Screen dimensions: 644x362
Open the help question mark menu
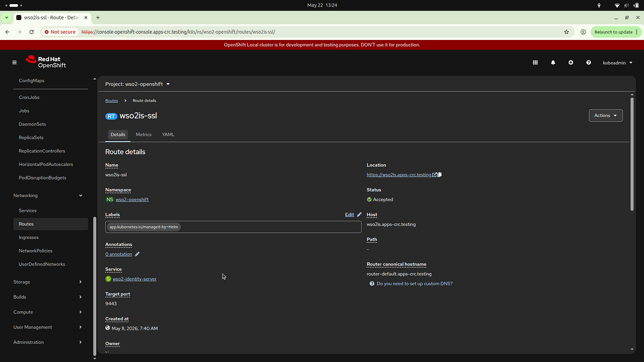click(x=588, y=62)
